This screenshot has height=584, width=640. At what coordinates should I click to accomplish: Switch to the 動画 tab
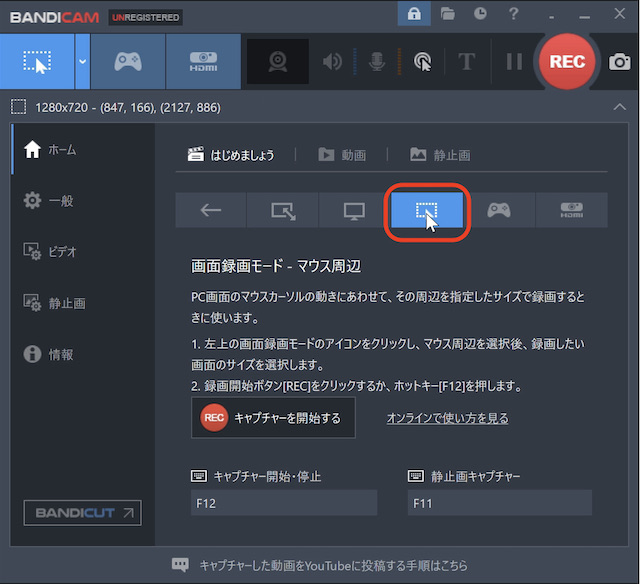(x=342, y=155)
